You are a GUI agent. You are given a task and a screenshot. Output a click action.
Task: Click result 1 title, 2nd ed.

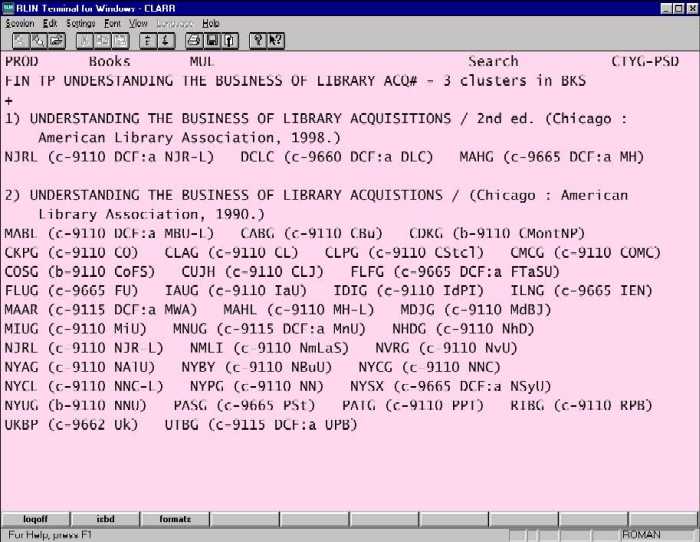click(316, 119)
